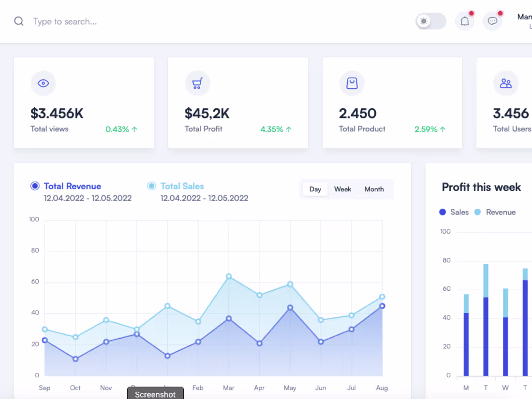
Task: Switch chart view to Week
Action: click(x=342, y=189)
